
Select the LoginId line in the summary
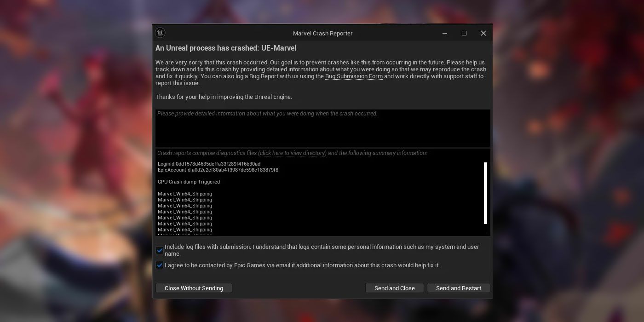(209, 164)
